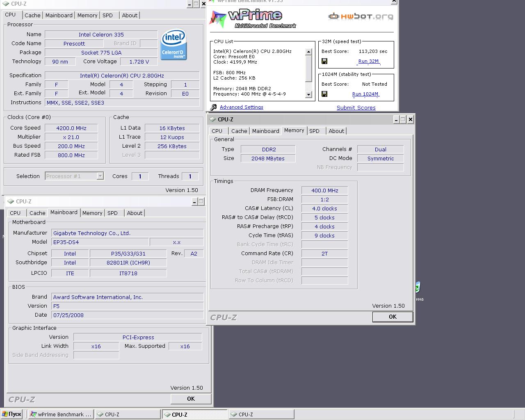525x420 pixels.
Task: Click the Award Software BIOS brand field
Action: (x=127, y=297)
